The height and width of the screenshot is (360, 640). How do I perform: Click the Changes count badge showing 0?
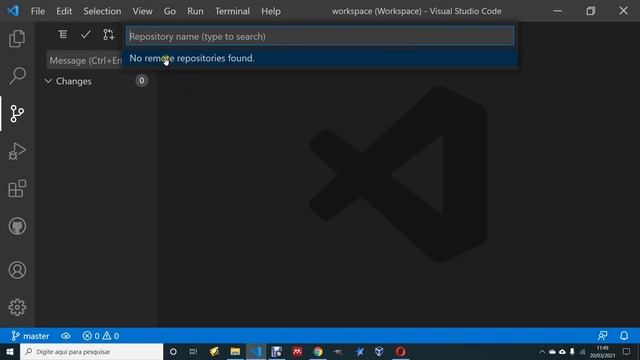[141, 80]
